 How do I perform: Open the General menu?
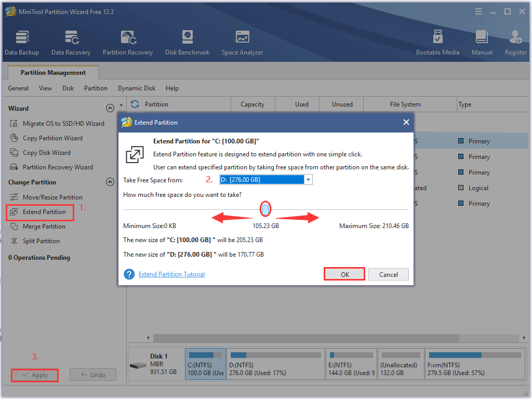(x=18, y=88)
